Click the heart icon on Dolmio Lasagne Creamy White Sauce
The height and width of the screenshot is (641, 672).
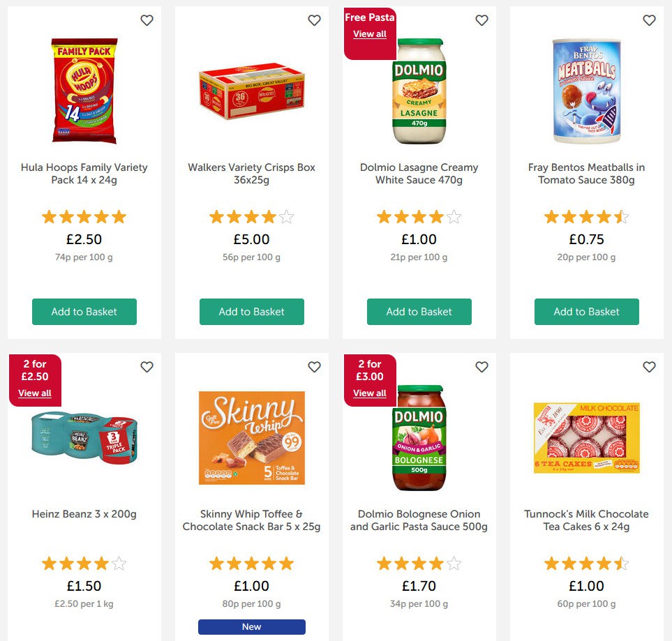[481, 20]
